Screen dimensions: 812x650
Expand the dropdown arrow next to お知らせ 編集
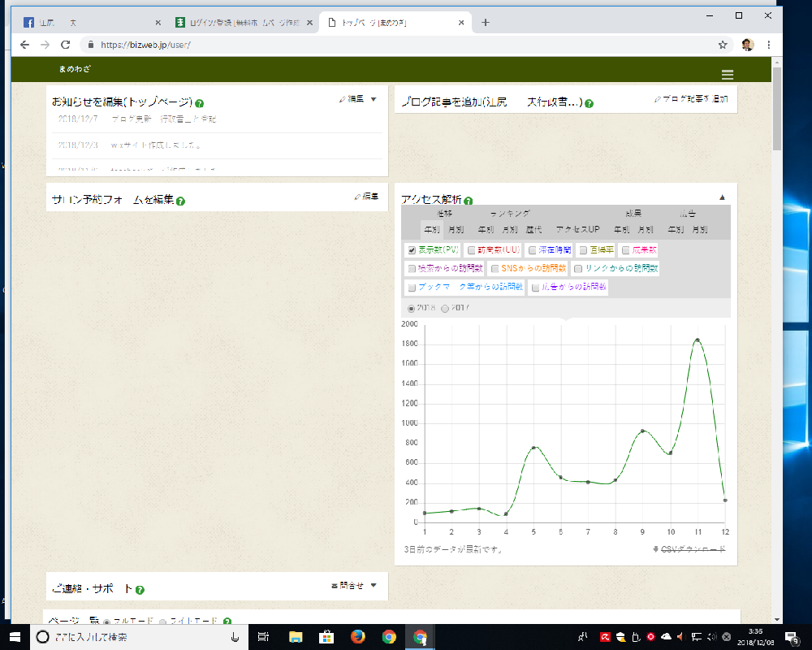[x=374, y=99]
